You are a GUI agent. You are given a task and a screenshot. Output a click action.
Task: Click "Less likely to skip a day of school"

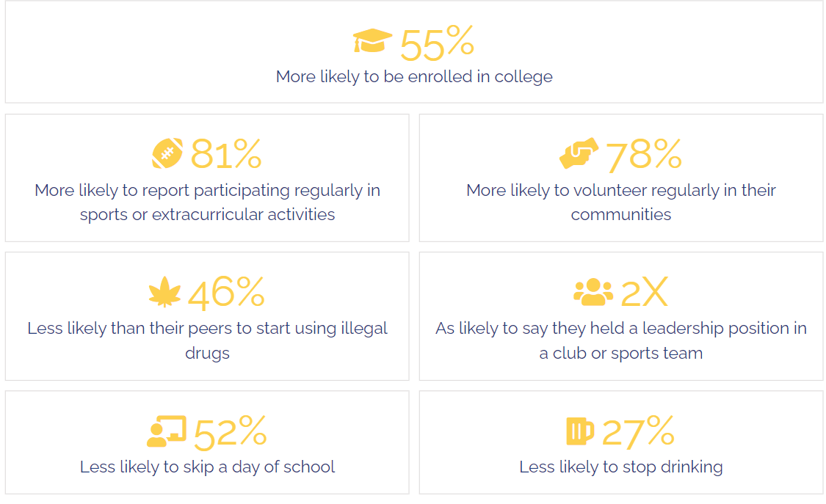(x=207, y=467)
